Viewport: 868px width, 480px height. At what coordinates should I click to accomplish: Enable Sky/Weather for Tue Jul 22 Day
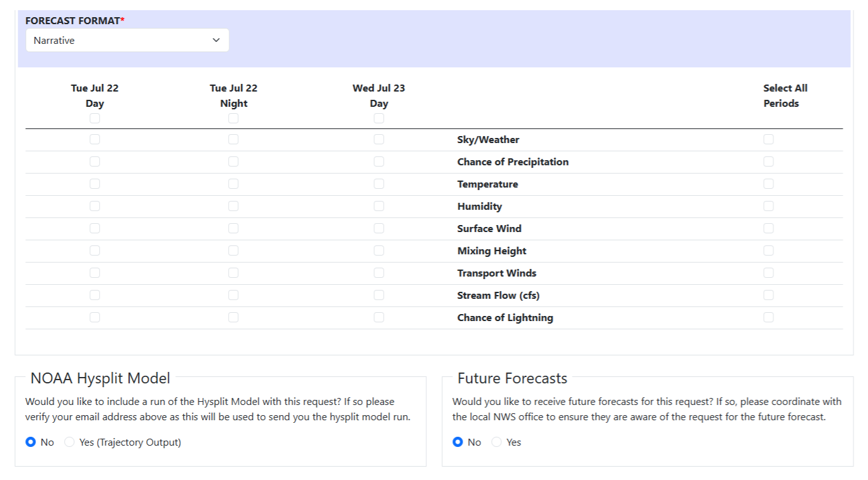coord(95,139)
